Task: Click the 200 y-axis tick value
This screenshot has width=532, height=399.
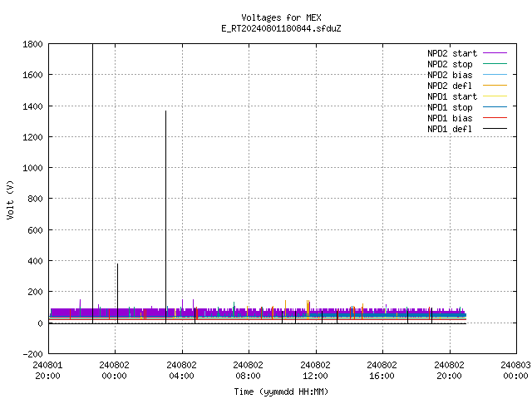Action: 35,292
